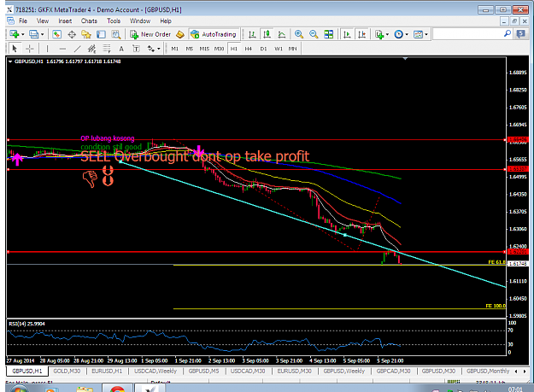Toggle the AutoTrading button

214,34
